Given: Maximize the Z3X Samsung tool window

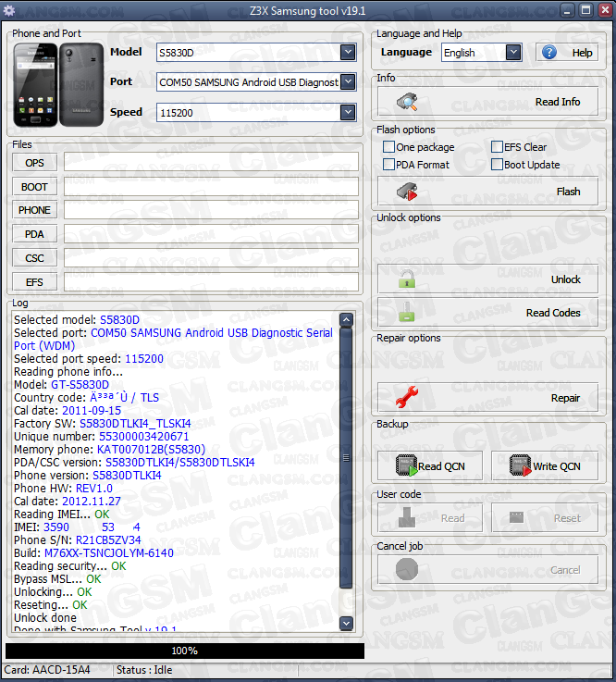Looking at the screenshot, I should tap(586, 10).
